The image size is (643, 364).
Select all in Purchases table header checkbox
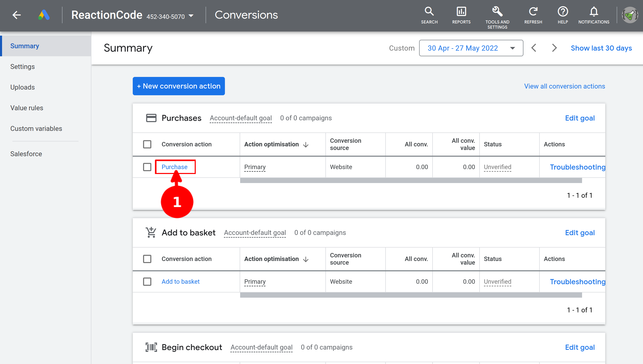tap(147, 144)
